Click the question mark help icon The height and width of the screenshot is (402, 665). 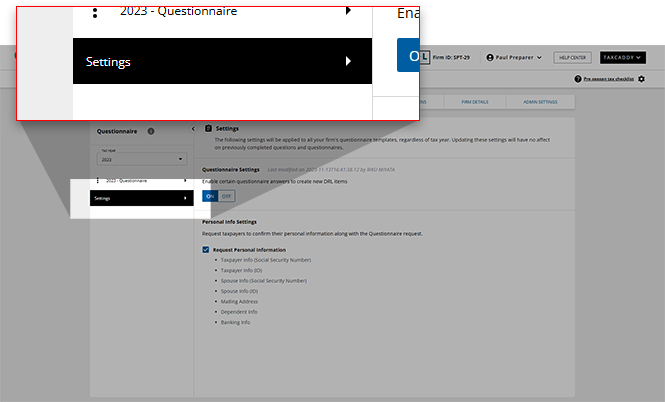coord(578,78)
